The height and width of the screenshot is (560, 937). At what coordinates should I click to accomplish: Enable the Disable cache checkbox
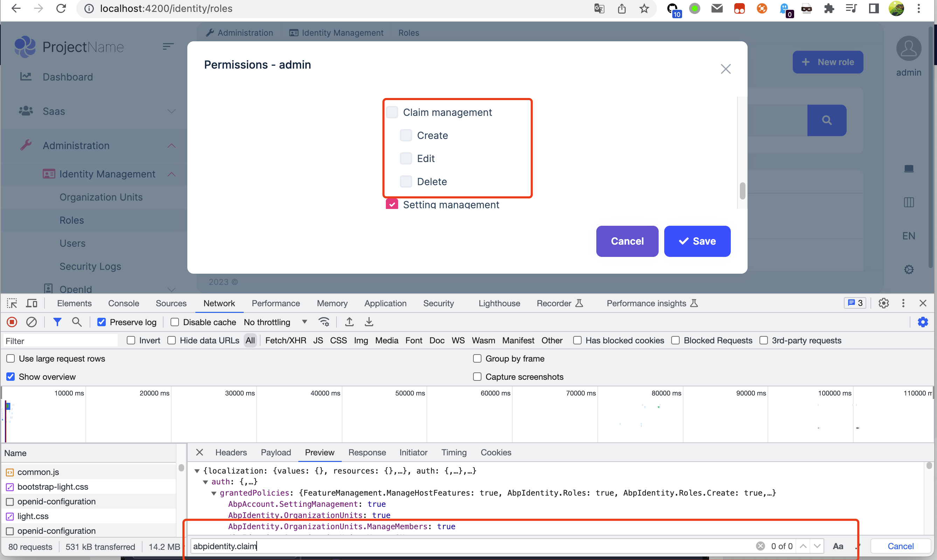click(x=175, y=322)
